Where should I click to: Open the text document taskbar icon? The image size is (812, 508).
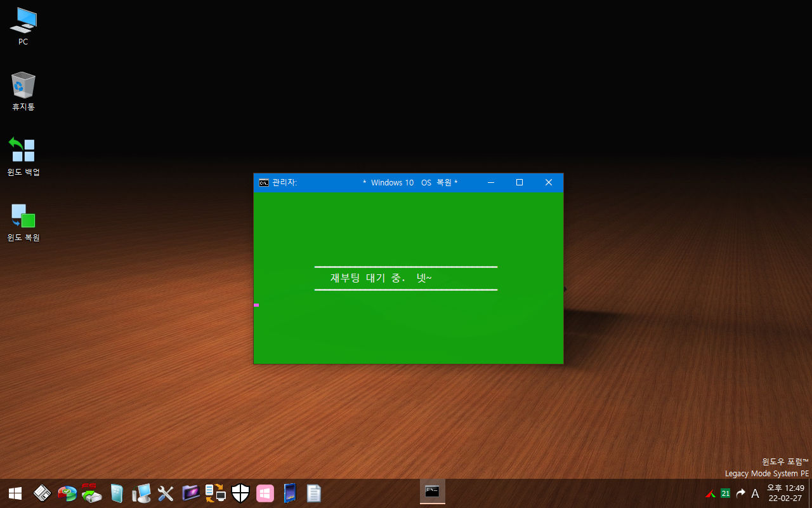(x=314, y=493)
